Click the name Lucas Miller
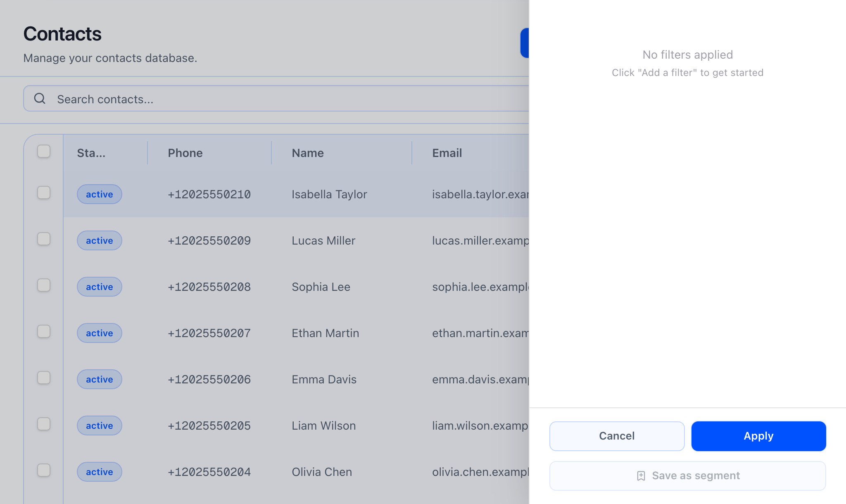 point(323,240)
